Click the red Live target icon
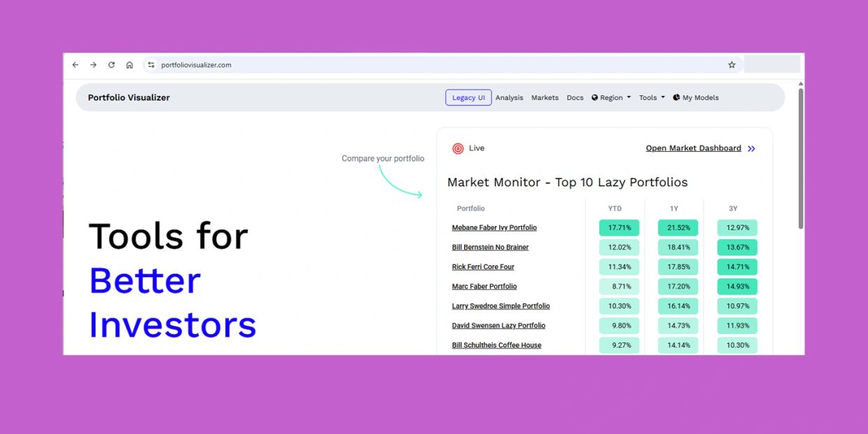Image resolution: width=868 pixels, height=434 pixels. 458,148
